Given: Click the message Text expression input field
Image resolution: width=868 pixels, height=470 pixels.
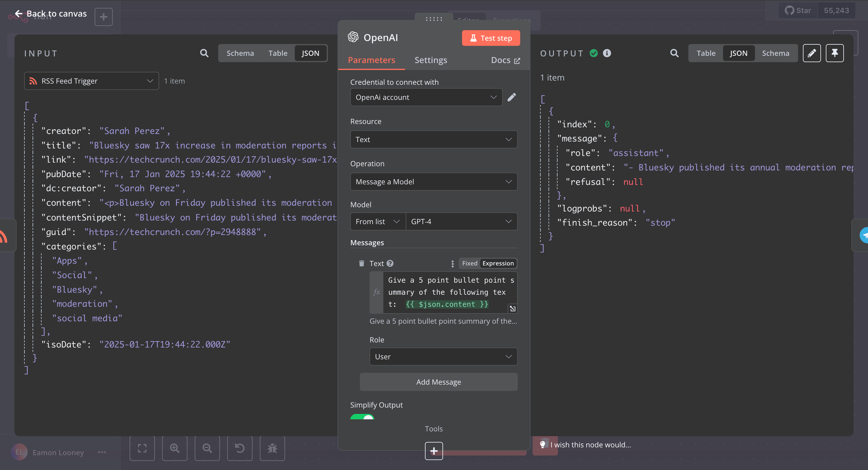Looking at the screenshot, I should 450,292.
